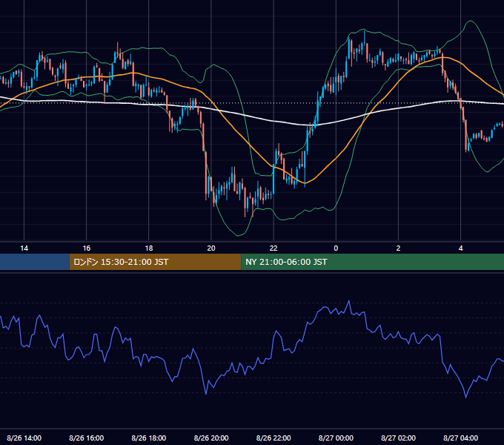Click the 14 hour label on price chart axis
The height and width of the screenshot is (445, 504).
pos(24,248)
